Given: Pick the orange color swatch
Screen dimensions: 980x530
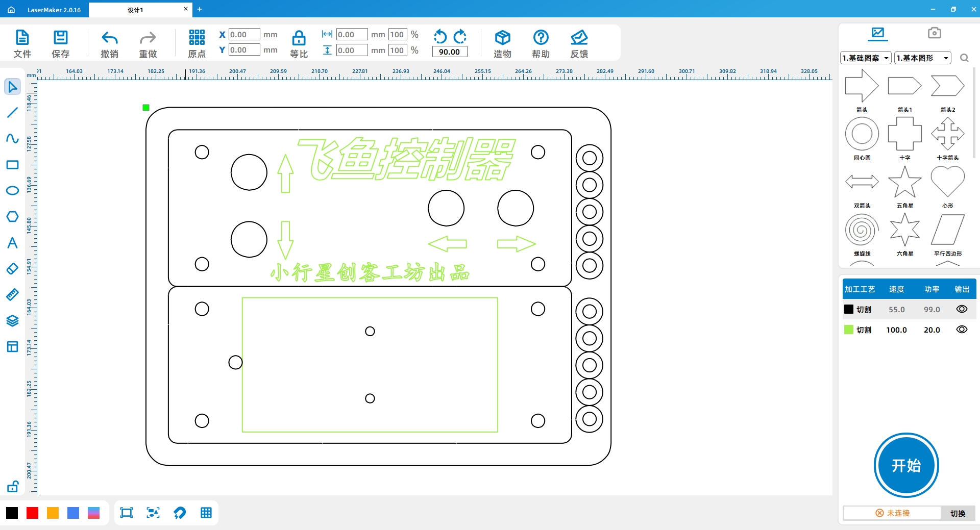Looking at the screenshot, I should (53, 513).
